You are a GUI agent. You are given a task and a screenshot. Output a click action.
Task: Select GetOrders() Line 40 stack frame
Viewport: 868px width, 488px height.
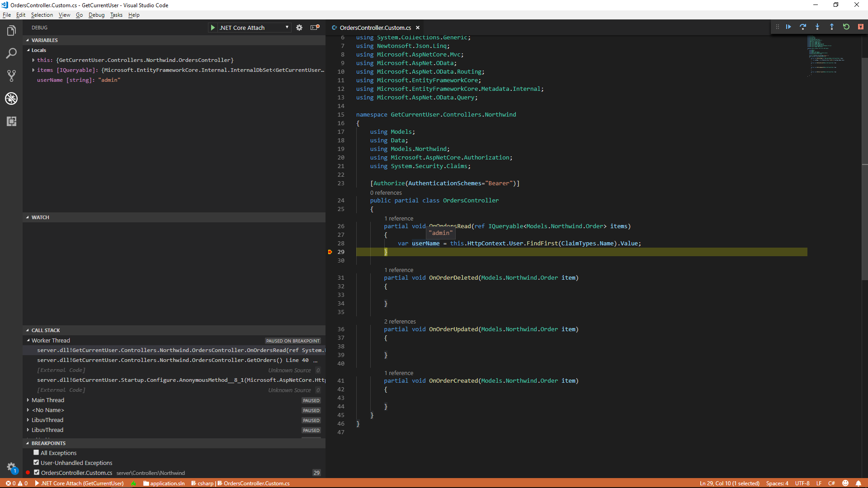[174, 360]
